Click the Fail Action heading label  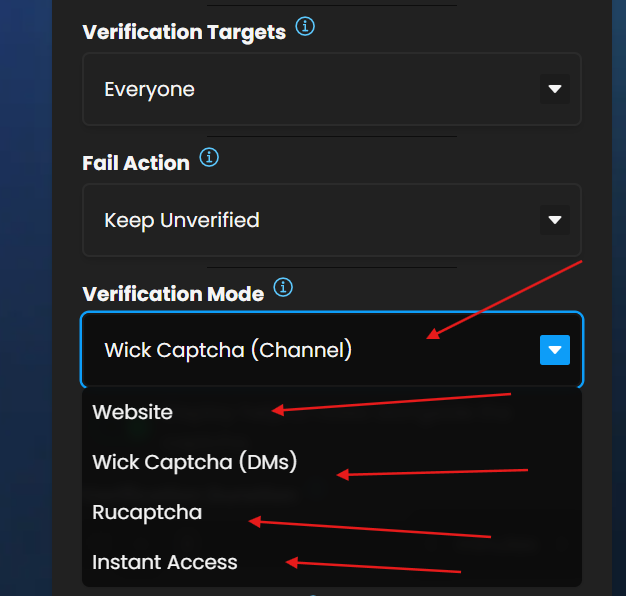tap(136, 163)
